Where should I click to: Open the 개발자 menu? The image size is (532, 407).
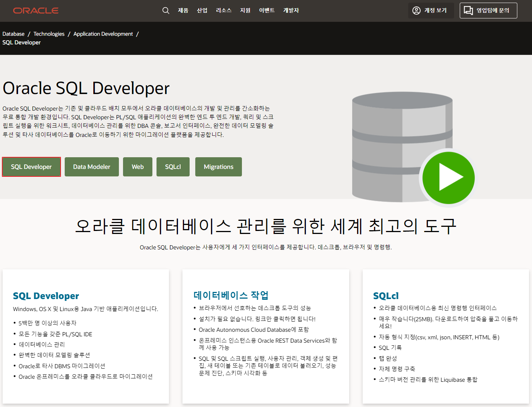(x=291, y=11)
